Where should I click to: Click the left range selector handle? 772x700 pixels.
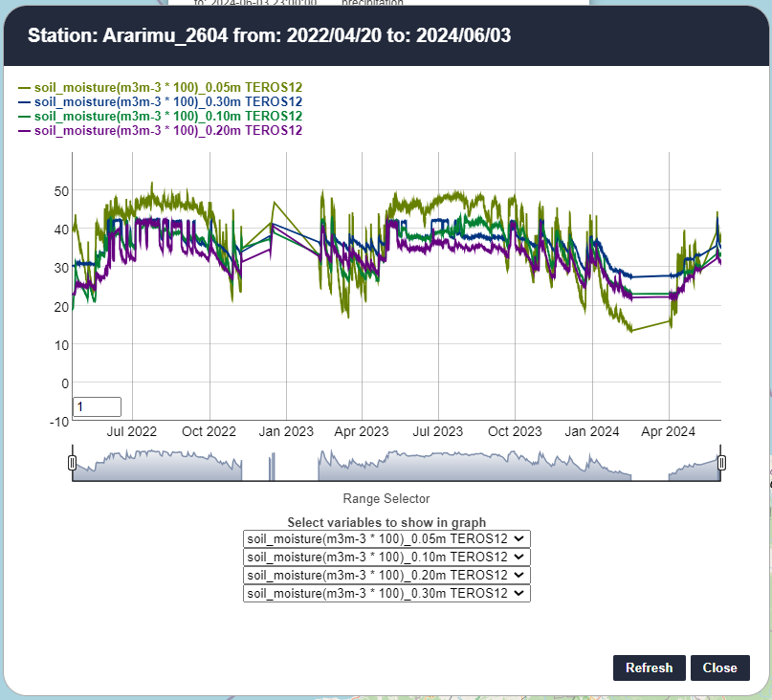pos(73,463)
